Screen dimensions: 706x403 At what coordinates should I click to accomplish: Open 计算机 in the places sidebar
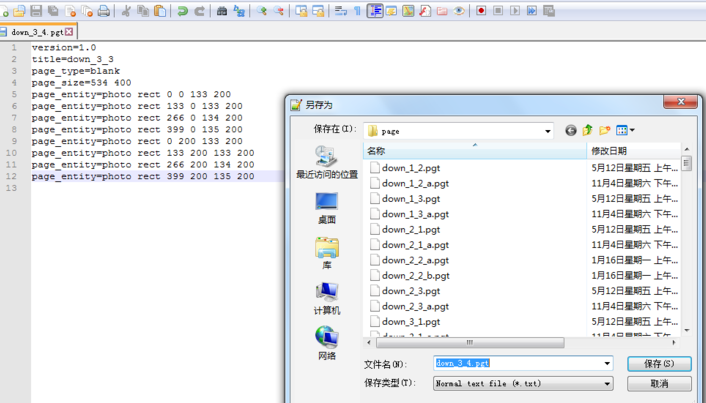tap(327, 299)
